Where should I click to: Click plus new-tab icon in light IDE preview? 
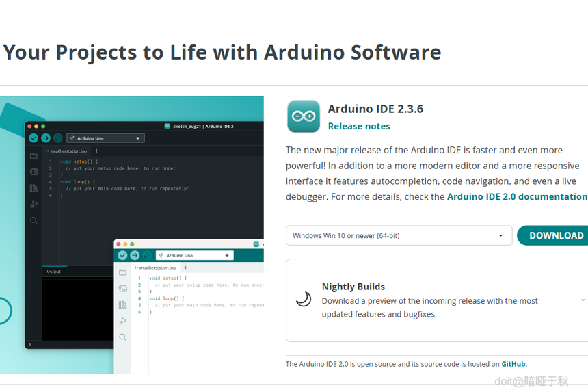coord(185,267)
